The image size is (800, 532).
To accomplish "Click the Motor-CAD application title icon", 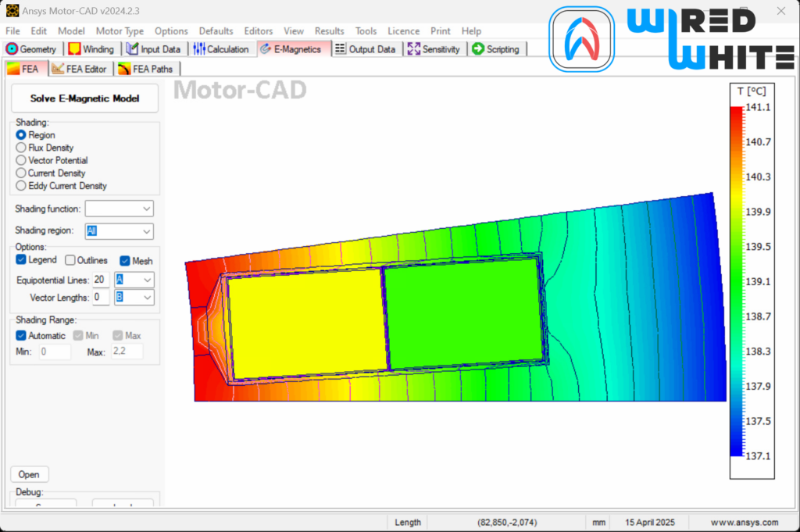I will (x=12, y=11).
